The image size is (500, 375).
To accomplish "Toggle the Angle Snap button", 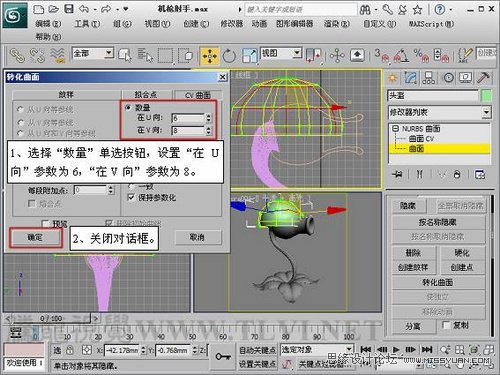I will point(402,55).
